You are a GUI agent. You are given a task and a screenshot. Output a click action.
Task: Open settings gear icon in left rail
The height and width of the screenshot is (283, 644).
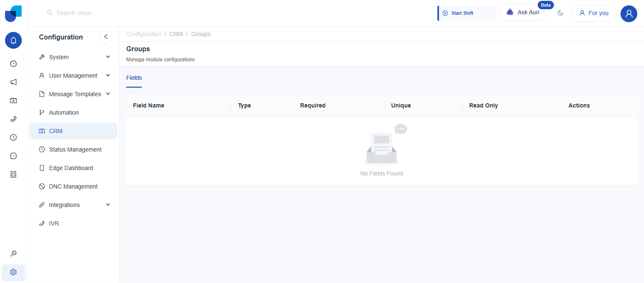(x=13, y=272)
